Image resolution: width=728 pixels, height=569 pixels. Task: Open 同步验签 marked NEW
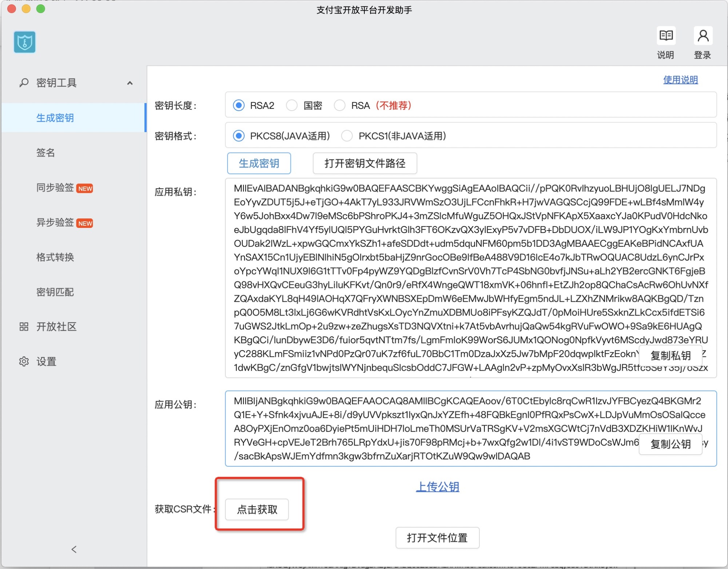tap(55, 188)
